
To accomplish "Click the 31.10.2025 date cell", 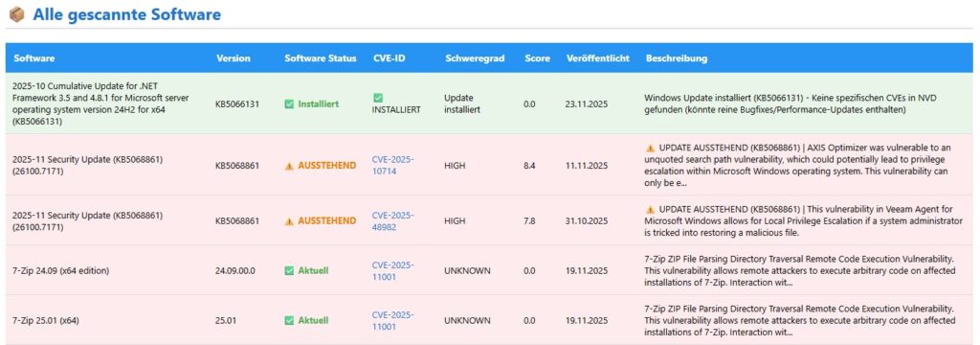I will pos(587,221).
